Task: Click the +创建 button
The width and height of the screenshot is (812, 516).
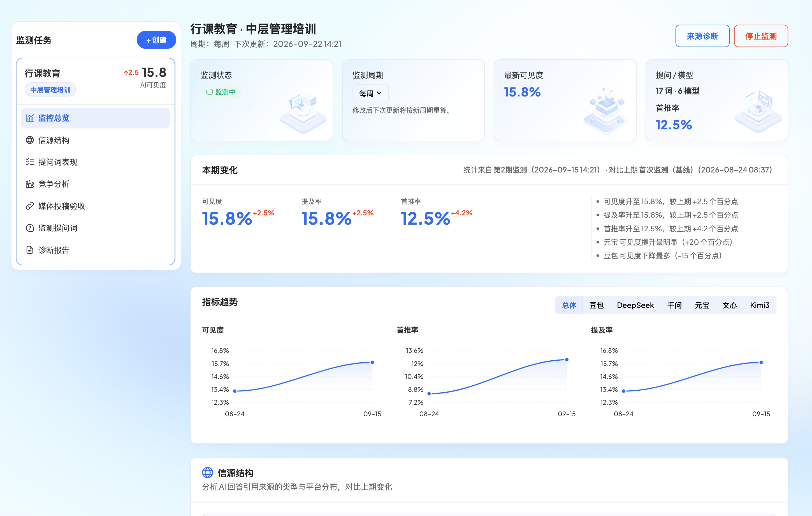Action: coord(156,40)
